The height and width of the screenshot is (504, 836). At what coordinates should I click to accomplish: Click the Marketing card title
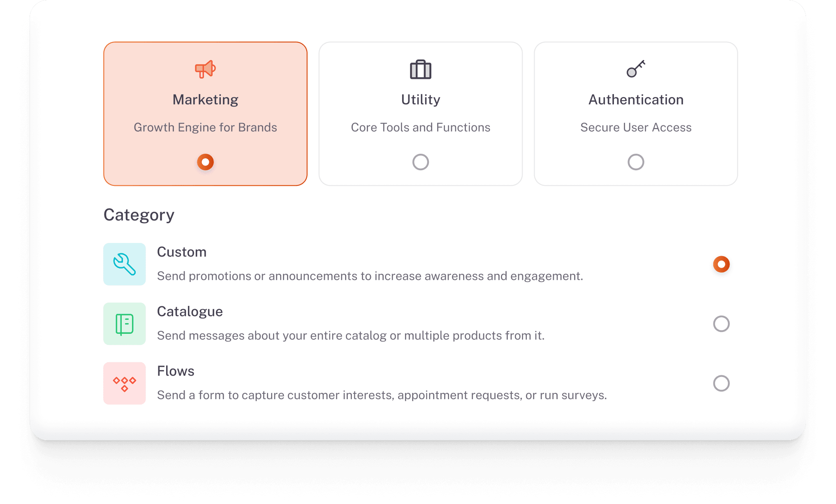click(205, 100)
